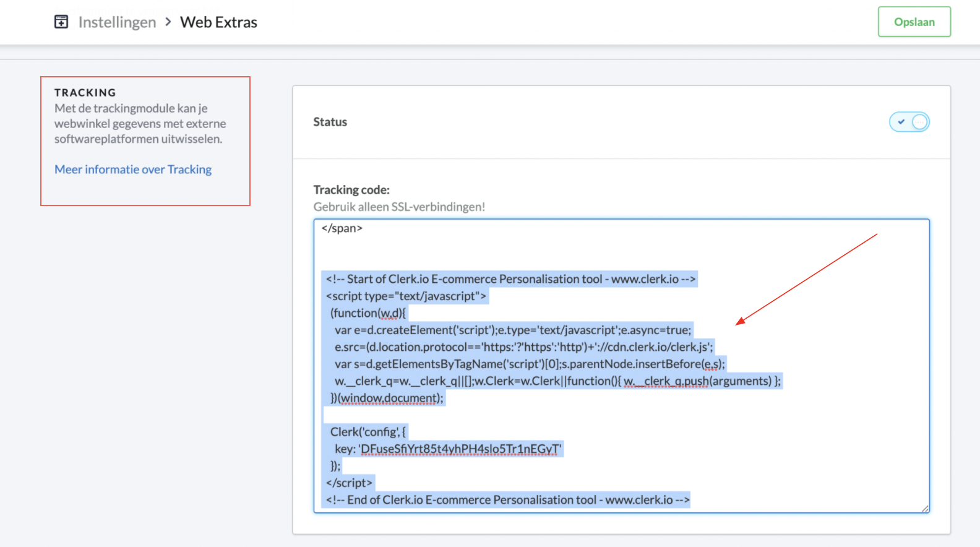Click the Instellingen icon in the breadcrumb
Viewport: 980px width, 547px height.
coord(61,22)
